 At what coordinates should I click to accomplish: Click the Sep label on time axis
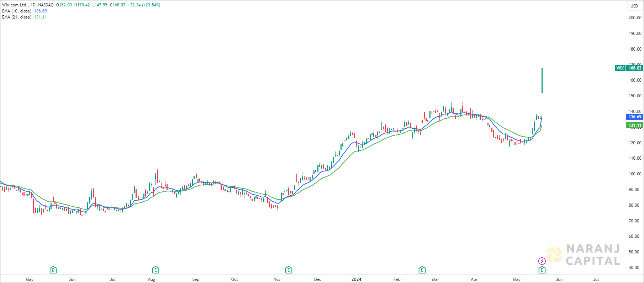click(x=196, y=279)
